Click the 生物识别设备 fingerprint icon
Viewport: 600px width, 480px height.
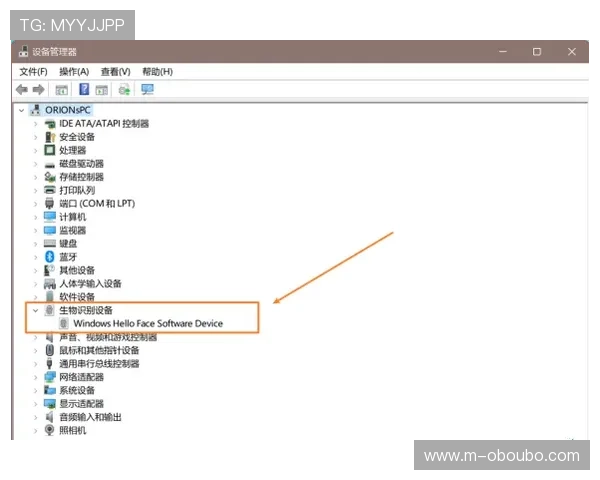(x=50, y=310)
